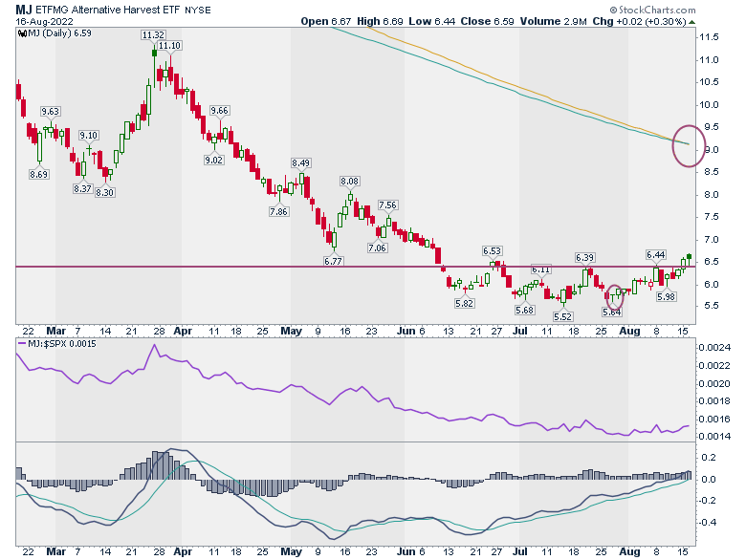The height and width of the screenshot is (560, 746).
Task: Click the 9.02 low price label
Action: pyautogui.click(x=213, y=160)
